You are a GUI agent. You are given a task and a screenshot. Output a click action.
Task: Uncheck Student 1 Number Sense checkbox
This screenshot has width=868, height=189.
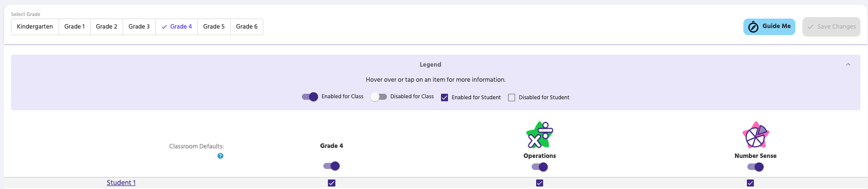(750, 183)
